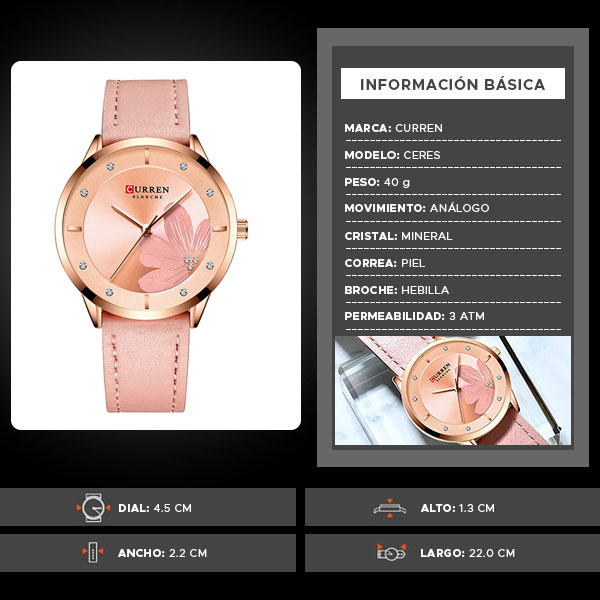Click the PESO: 40 g row
Screen dimensions: 600x600
tap(453, 182)
